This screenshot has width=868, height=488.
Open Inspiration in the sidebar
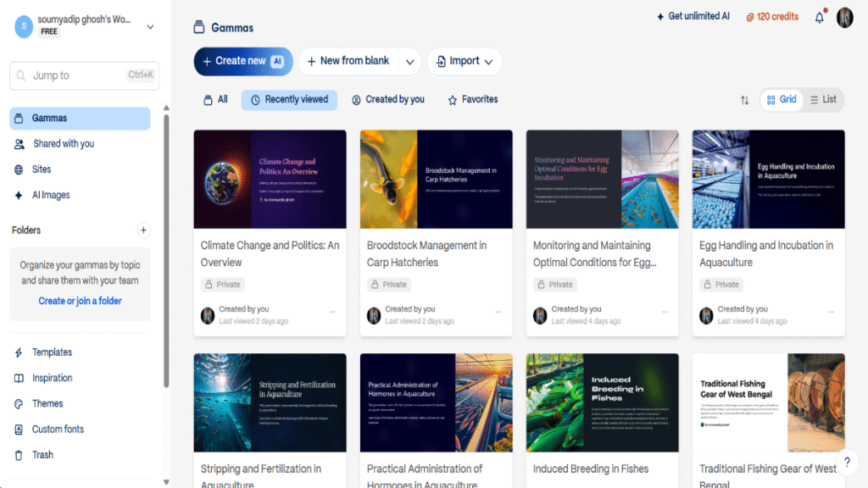(x=80, y=378)
